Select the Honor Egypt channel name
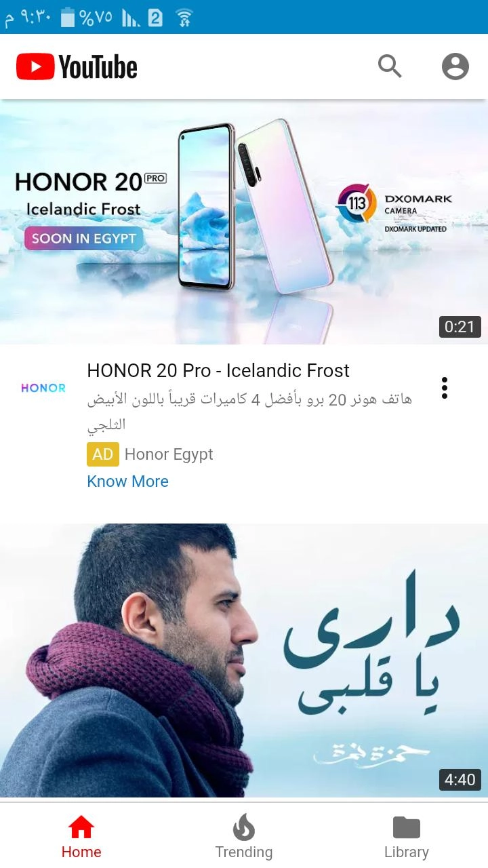Image resolution: width=488 pixels, height=868 pixels. click(x=169, y=454)
